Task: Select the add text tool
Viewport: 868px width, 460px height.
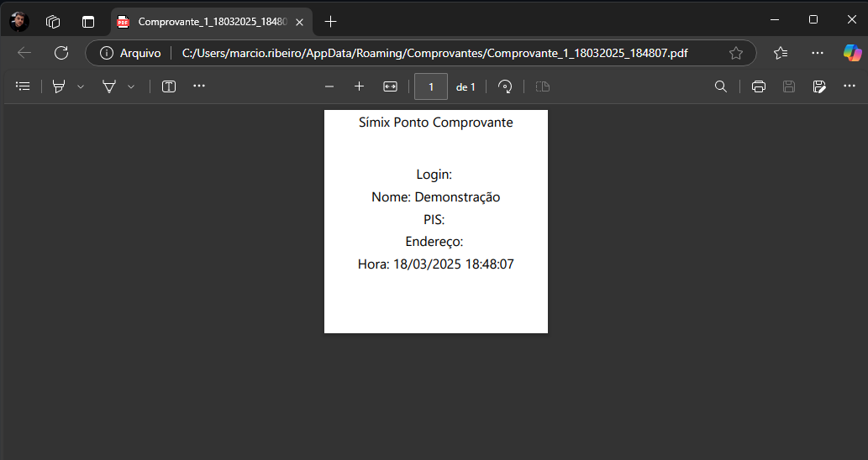Action: pos(169,86)
